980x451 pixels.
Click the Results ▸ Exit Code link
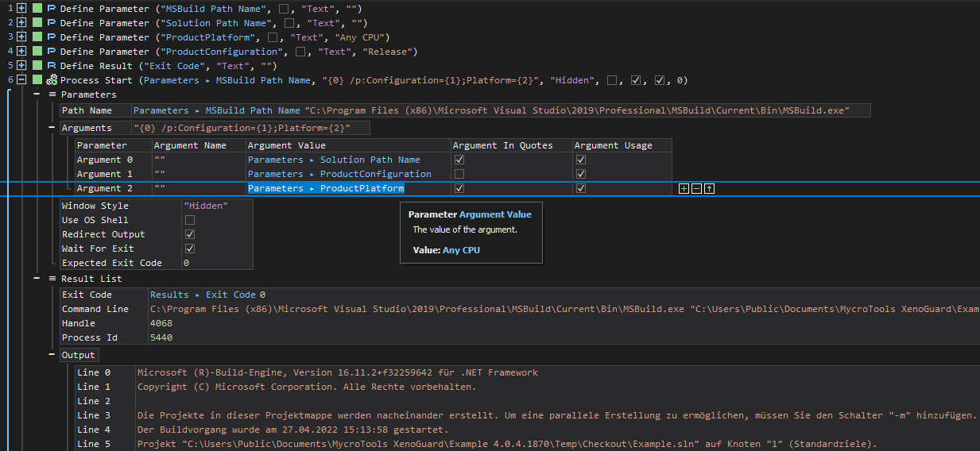pos(207,295)
